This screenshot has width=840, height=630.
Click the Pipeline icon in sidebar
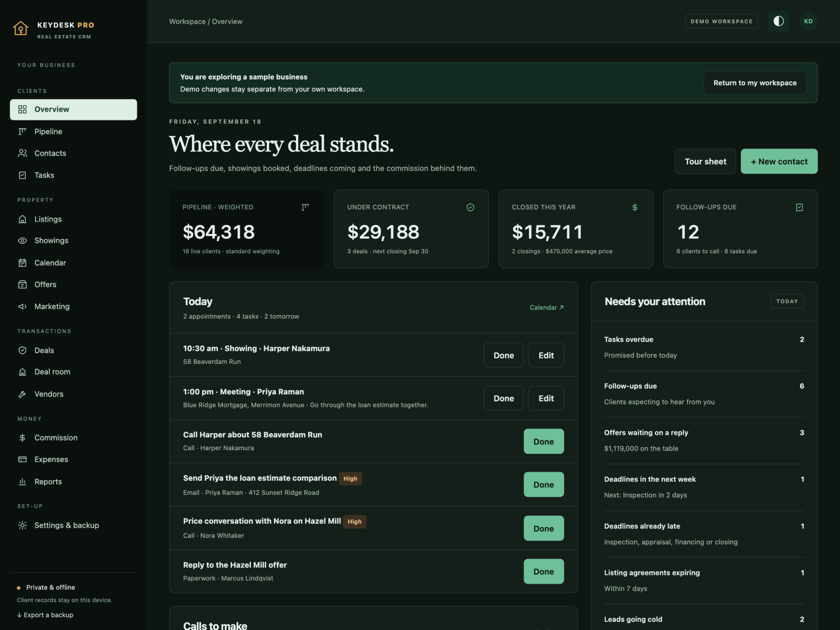click(22, 131)
